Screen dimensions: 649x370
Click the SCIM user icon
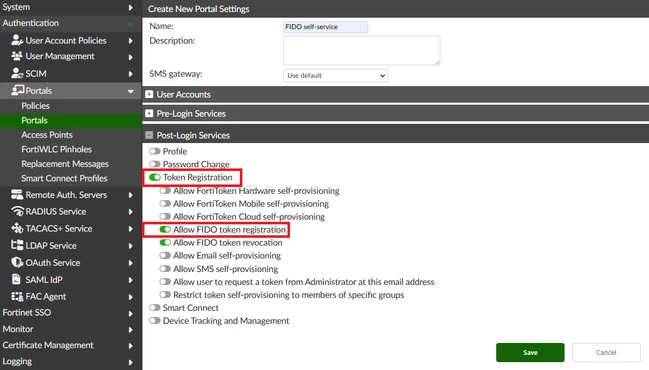point(17,73)
